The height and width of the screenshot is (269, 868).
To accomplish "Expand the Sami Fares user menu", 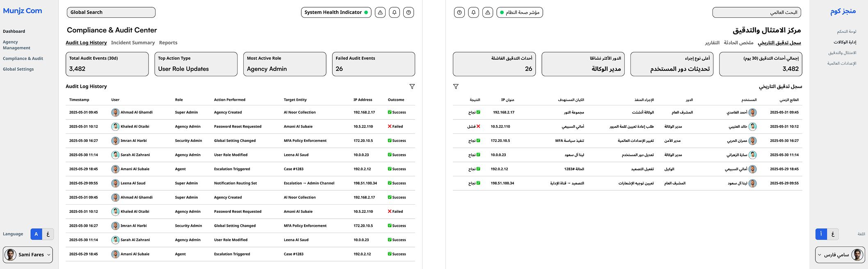I will pyautogui.click(x=28, y=255).
